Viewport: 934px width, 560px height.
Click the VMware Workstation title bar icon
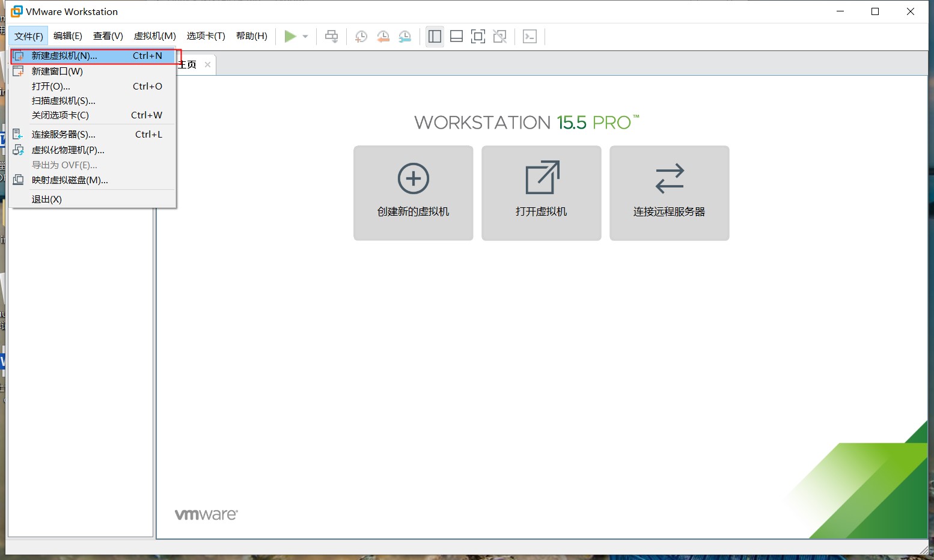click(x=17, y=11)
